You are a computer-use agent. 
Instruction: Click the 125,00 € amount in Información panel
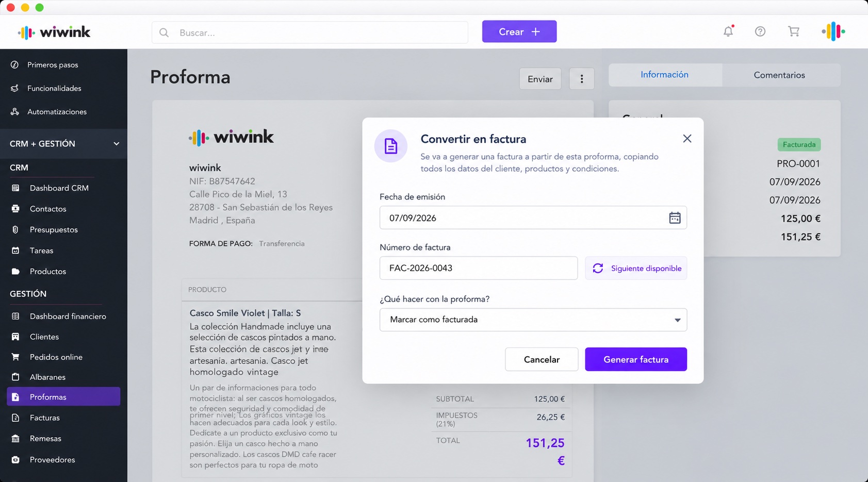pos(800,219)
